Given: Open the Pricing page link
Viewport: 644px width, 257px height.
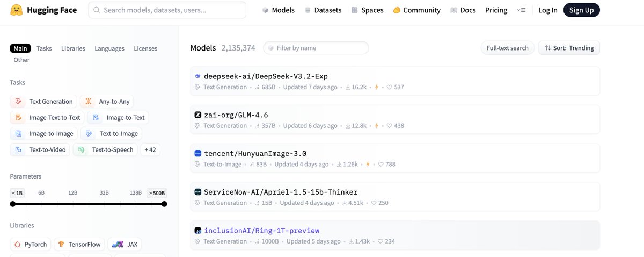Looking at the screenshot, I should point(496,10).
